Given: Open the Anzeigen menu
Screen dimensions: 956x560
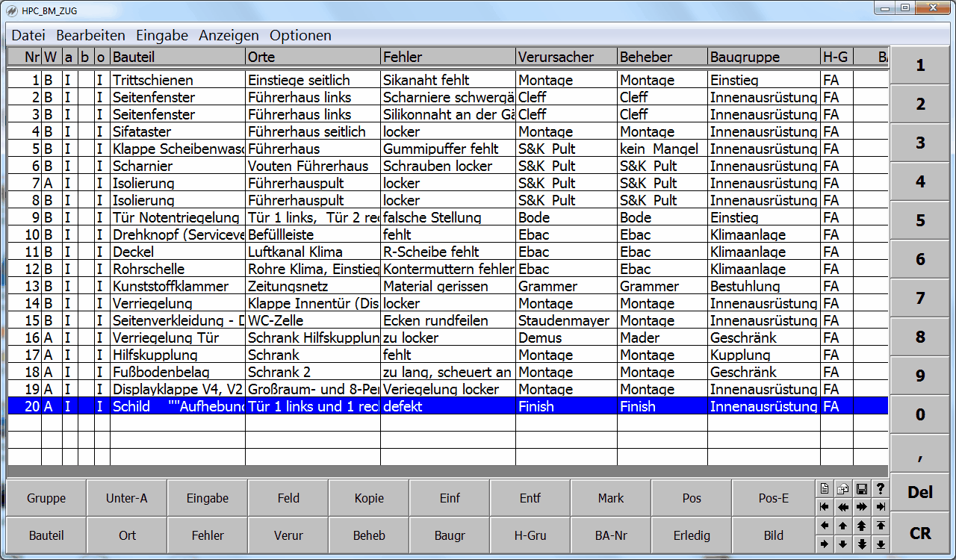Looking at the screenshot, I should pyautogui.click(x=229, y=35).
